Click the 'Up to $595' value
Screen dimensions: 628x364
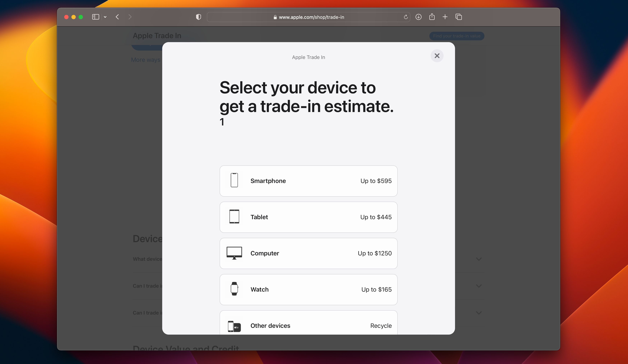pos(376,181)
